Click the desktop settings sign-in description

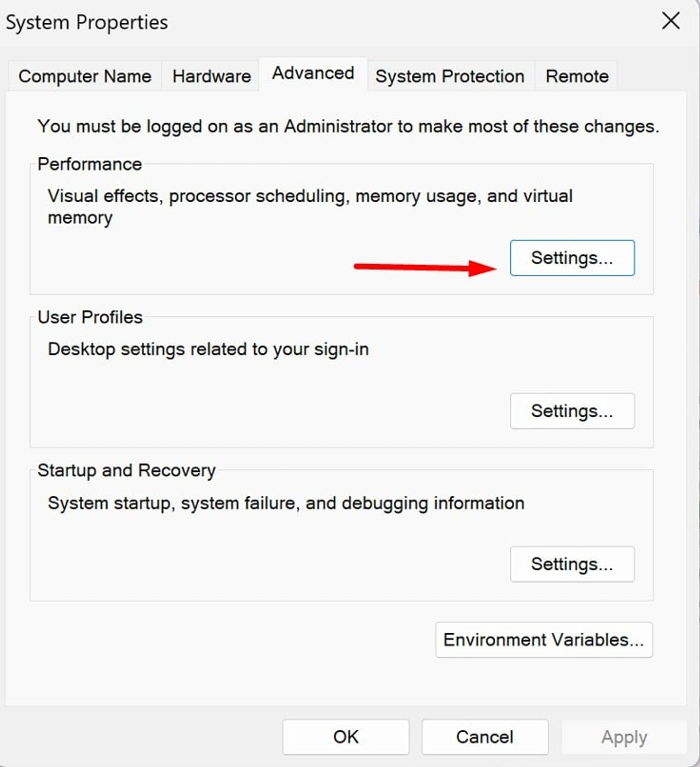click(x=208, y=349)
